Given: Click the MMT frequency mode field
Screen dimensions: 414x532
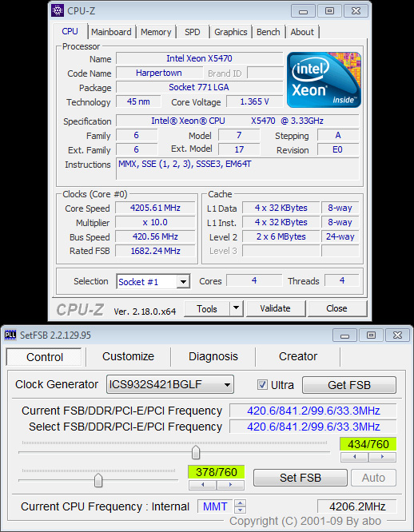Looking at the screenshot, I should pos(215,506).
